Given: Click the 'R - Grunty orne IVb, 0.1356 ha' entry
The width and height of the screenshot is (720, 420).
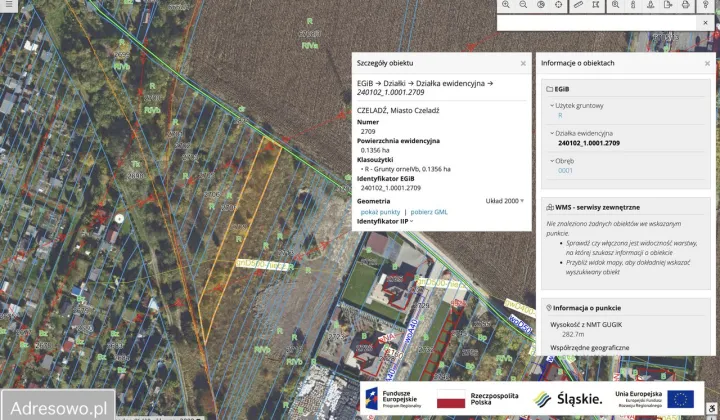Looking at the screenshot, I should point(407,169).
